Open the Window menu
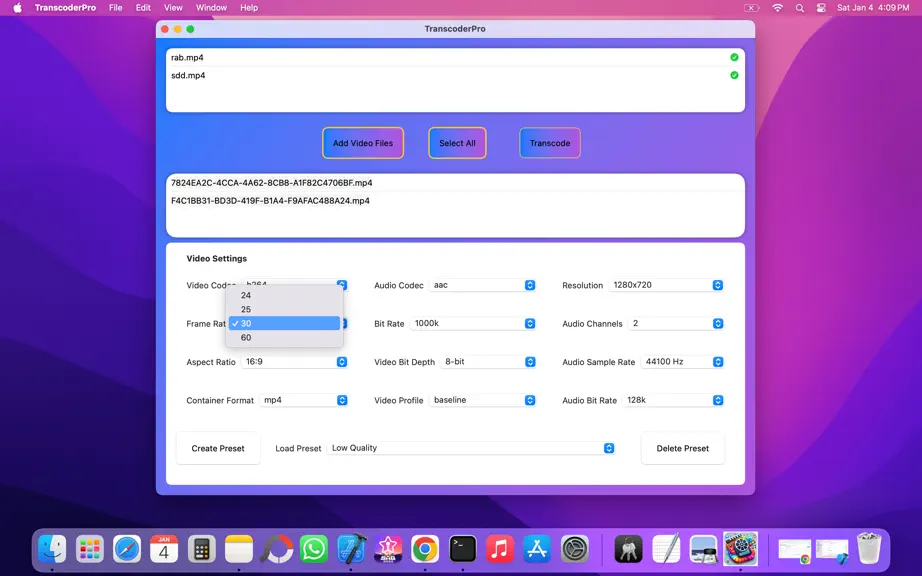Image resolution: width=922 pixels, height=576 pixels. 211,8
